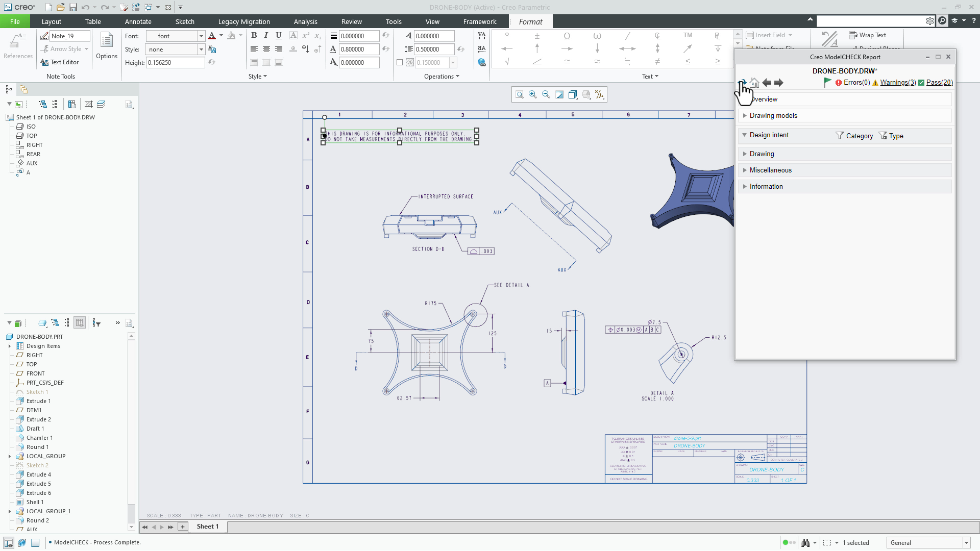Insert the omega symbol
Viewport: 980px width, 551px height.
[567, 36]
